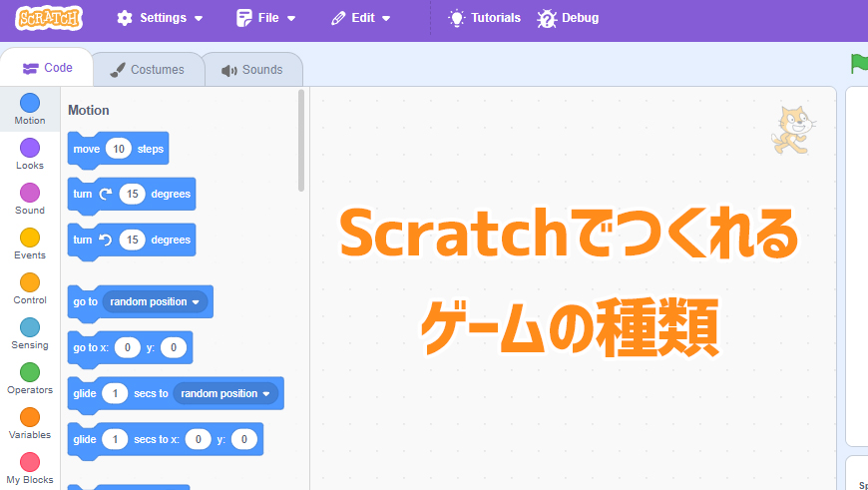This screenshot has height=490, width=868.
Task: Select the Sound block category
Action: [30, 199]
